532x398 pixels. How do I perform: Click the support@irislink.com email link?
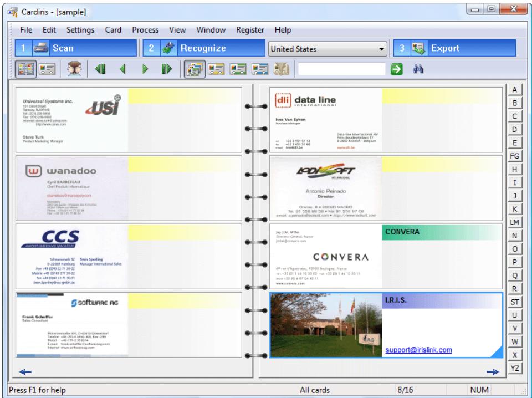point(418,350)
